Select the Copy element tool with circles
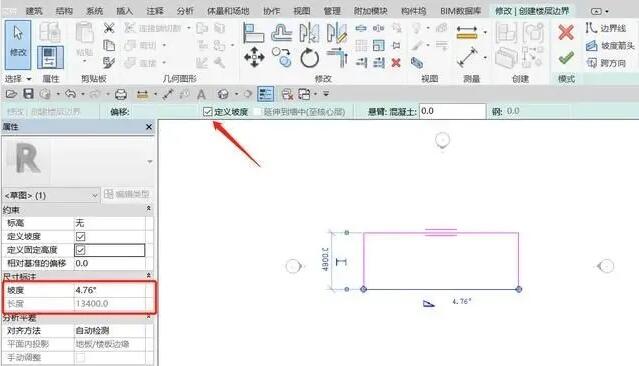The image size is (639, 366). [x=282, y=57]
